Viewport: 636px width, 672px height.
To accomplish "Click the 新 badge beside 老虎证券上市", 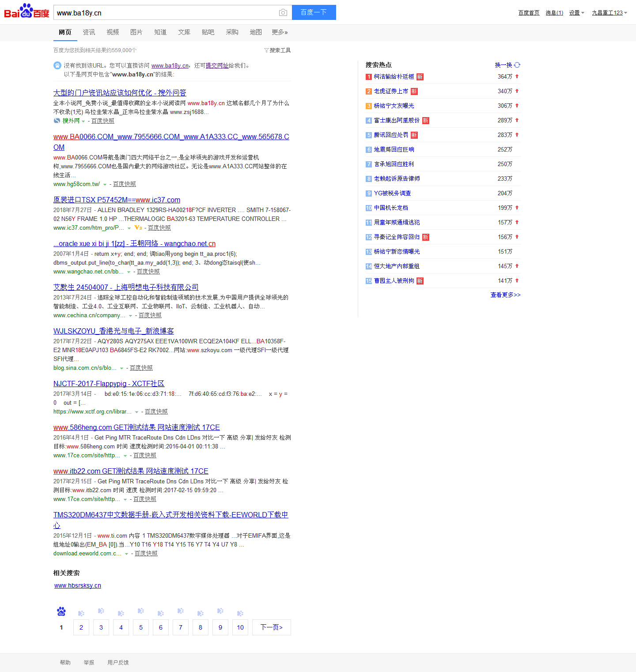I will [414, 91].
